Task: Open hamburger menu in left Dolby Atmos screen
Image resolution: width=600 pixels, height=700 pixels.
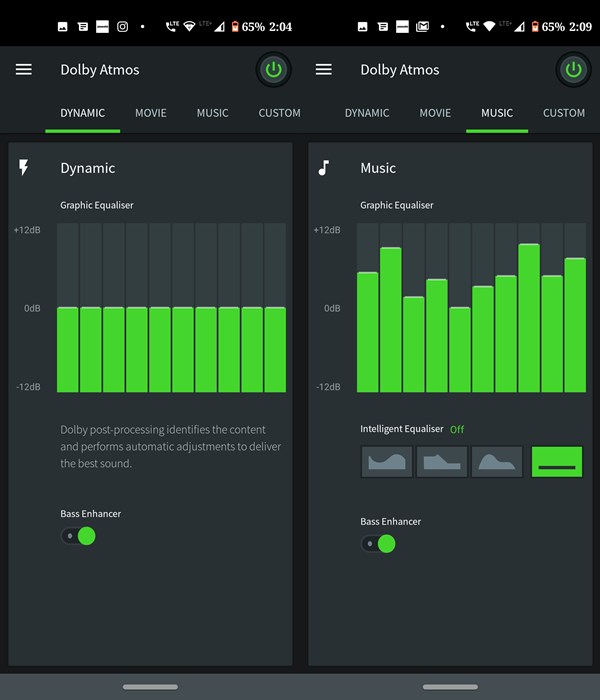Action: tap(24, 70)
